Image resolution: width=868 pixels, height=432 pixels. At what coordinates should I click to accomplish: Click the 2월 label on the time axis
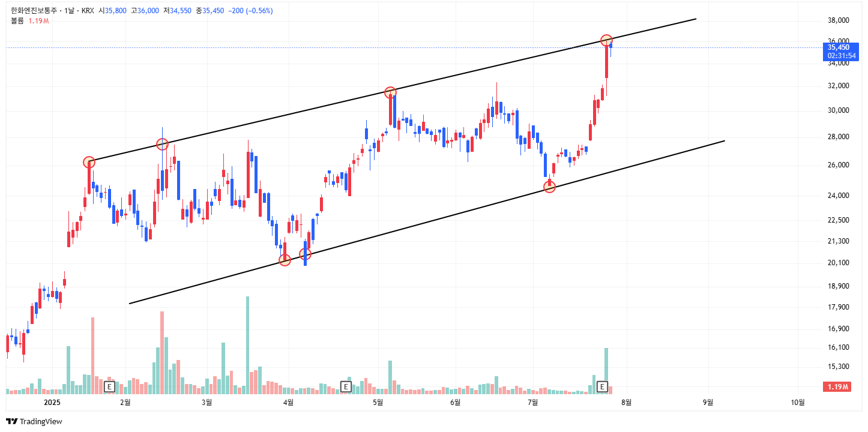(x=125, y=403)
